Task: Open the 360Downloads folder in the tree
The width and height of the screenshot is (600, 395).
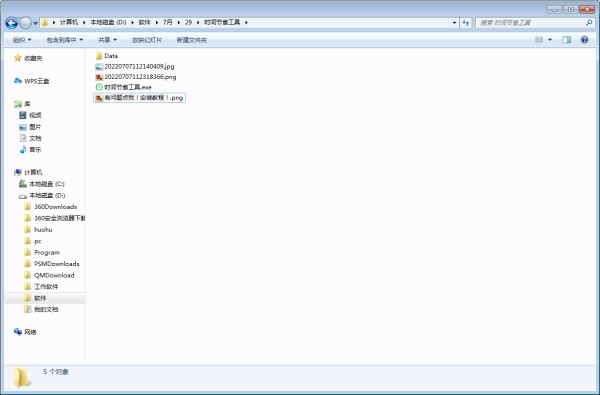Action: (x=51, y=207)
